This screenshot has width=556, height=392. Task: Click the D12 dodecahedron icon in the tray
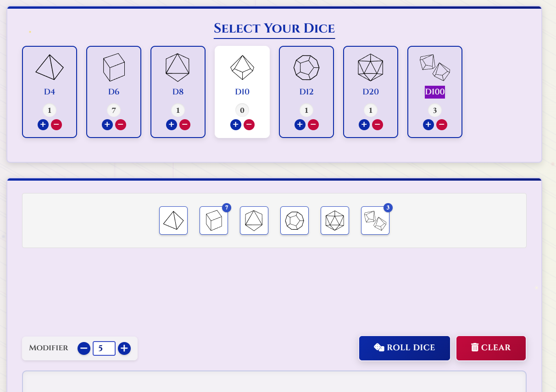(294, 221)
